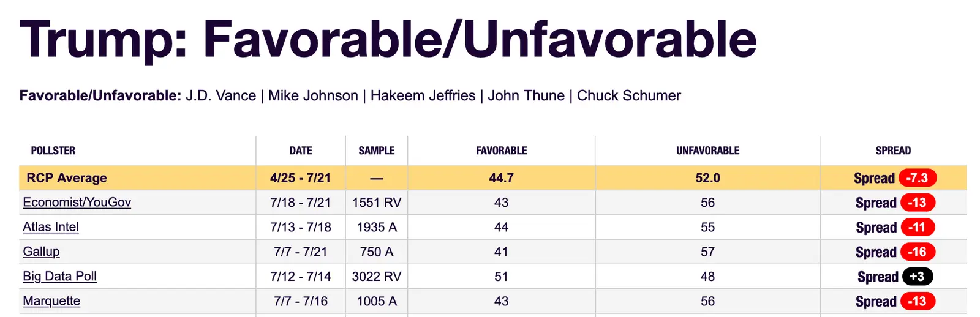
Task: Click the Pollster column header
Action: coord(53,151)
